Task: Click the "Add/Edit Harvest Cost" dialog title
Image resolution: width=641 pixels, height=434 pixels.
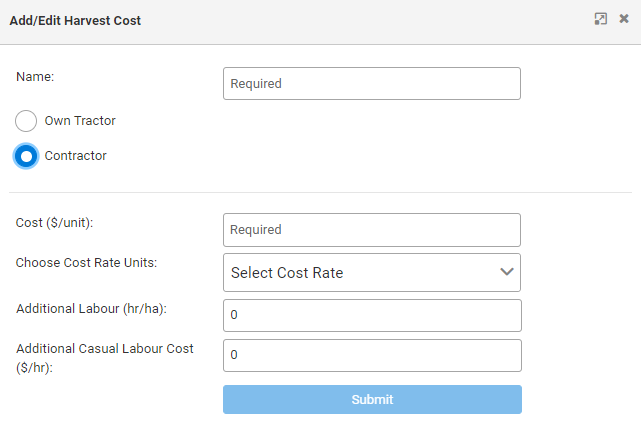Action: (x=75, y=20)
